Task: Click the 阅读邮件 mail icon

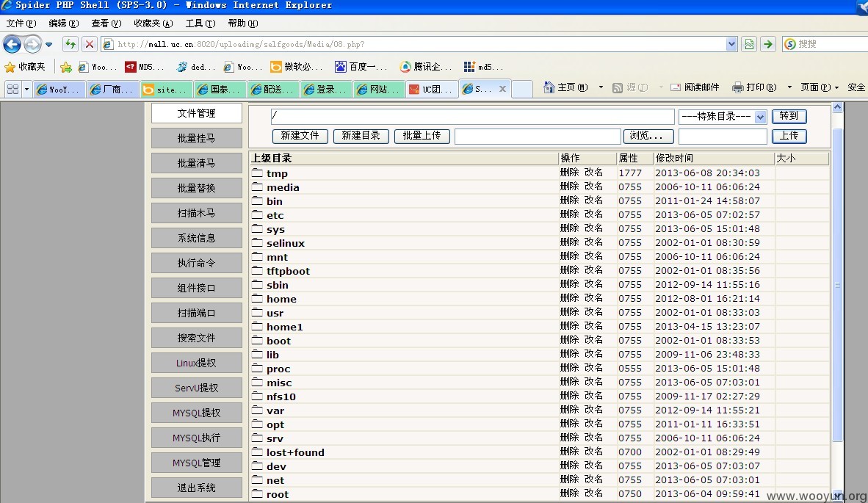Action: [x=676, y=87]
